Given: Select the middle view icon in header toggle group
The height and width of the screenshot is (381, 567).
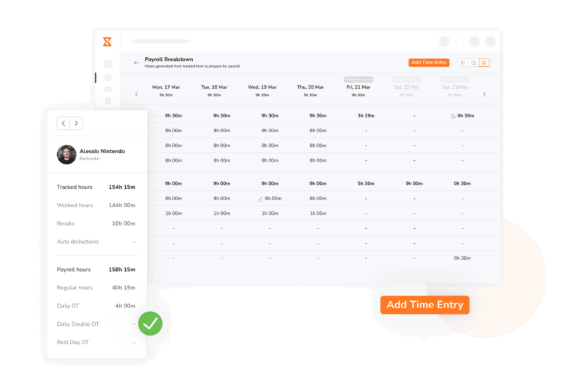Looking at the screenshot, I should tap(473, 63).
